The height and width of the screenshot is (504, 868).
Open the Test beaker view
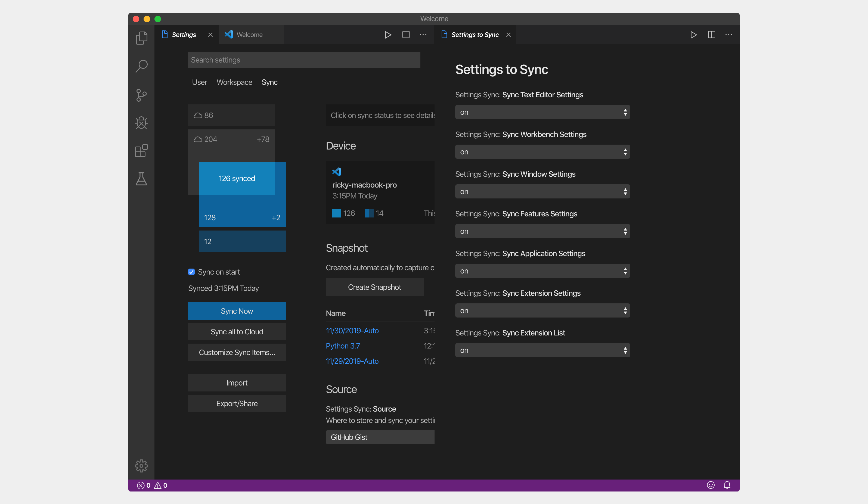tap(141, 179)
